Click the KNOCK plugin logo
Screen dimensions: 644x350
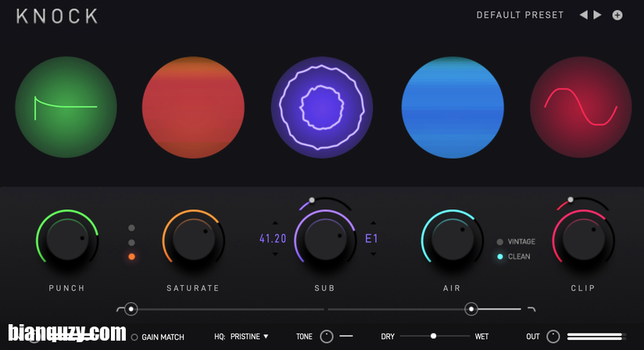[x=57, y=16]
